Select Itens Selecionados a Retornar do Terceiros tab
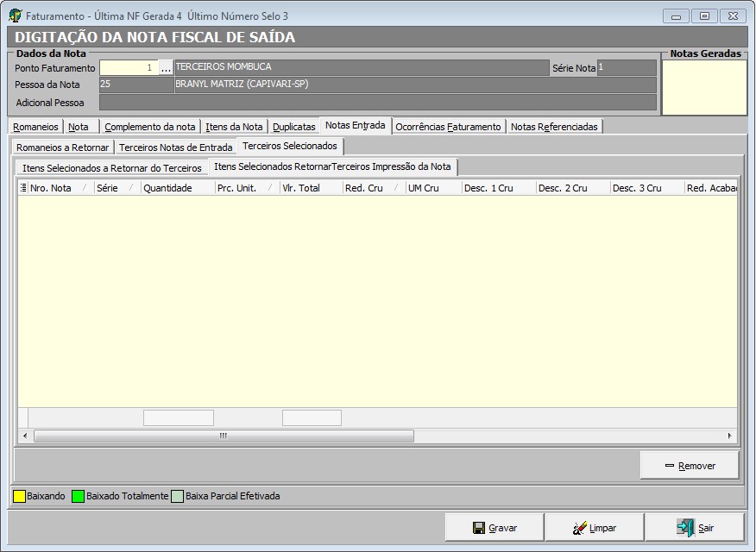This screenshot has width=756, height=552. [x=111, y=167]
